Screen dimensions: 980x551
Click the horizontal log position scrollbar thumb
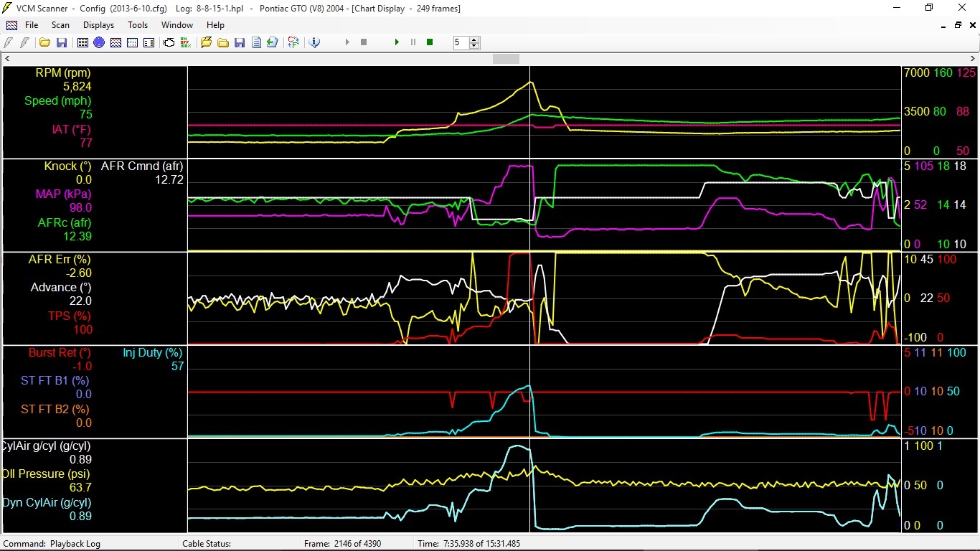(x=506, y=59)
